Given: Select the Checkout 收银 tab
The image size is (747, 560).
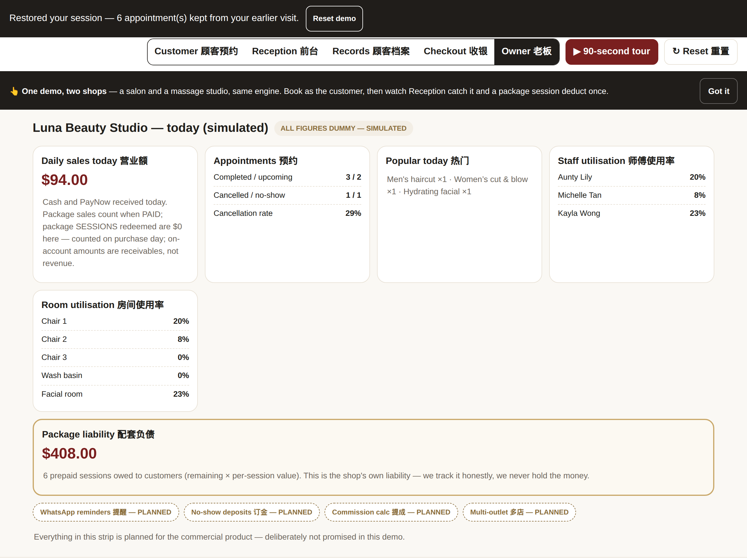Looking at the screenshot, I should tap(455, 51).
